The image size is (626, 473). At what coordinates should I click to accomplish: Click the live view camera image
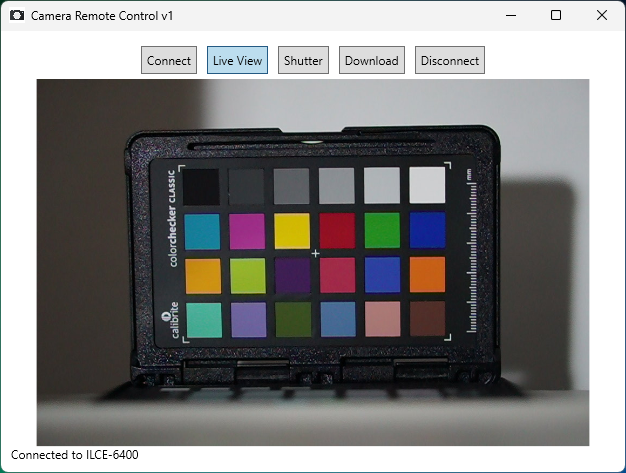tap(313, 262)
